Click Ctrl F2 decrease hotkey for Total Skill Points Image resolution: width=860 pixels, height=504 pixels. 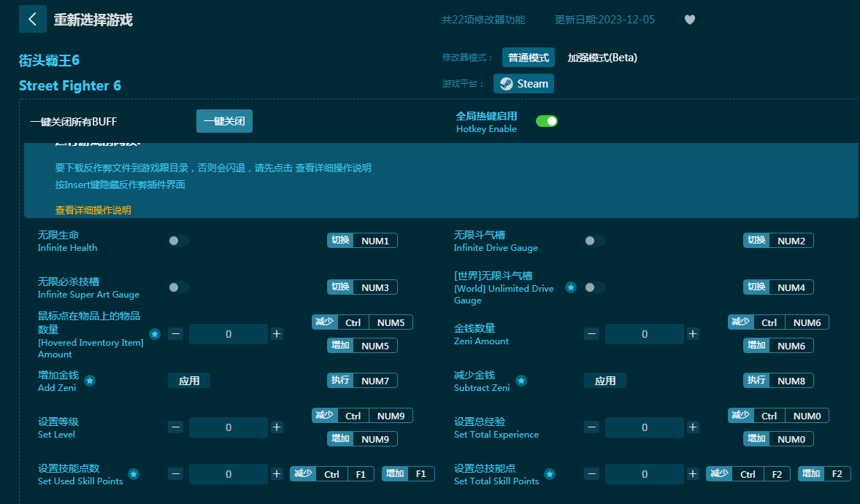click(x=748, y=474)
